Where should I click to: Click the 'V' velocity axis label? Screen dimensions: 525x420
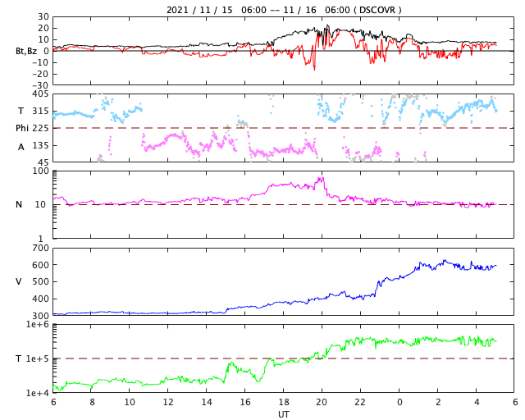coord(19,281)
